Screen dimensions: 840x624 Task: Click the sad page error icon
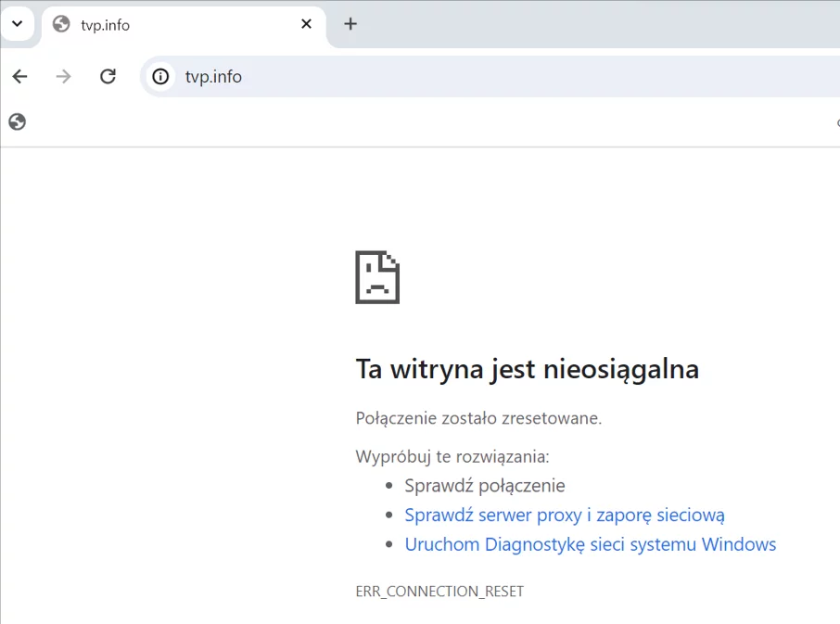tap(377, 277)
